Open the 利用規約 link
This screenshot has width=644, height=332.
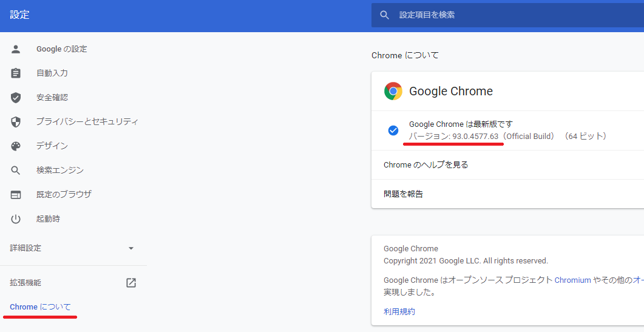399,311
